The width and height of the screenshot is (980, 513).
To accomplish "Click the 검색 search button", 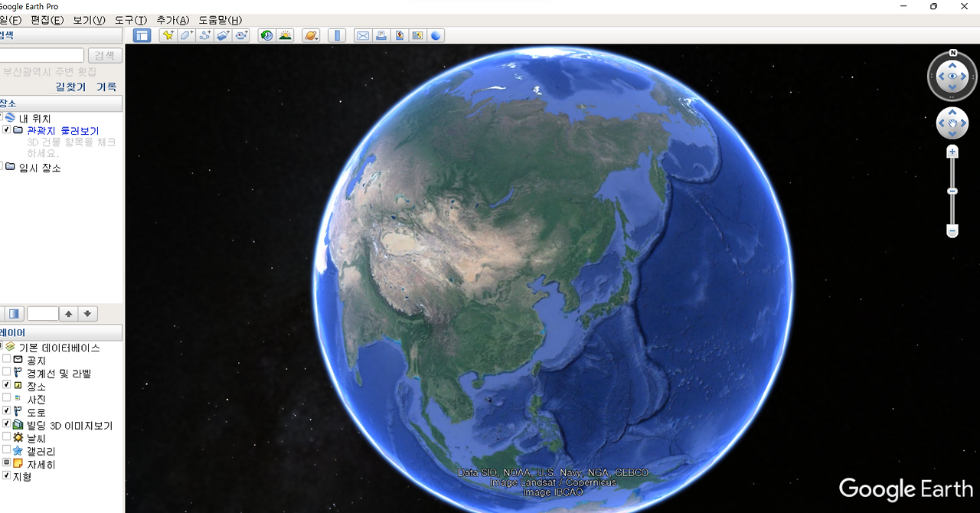I will 105,55.
